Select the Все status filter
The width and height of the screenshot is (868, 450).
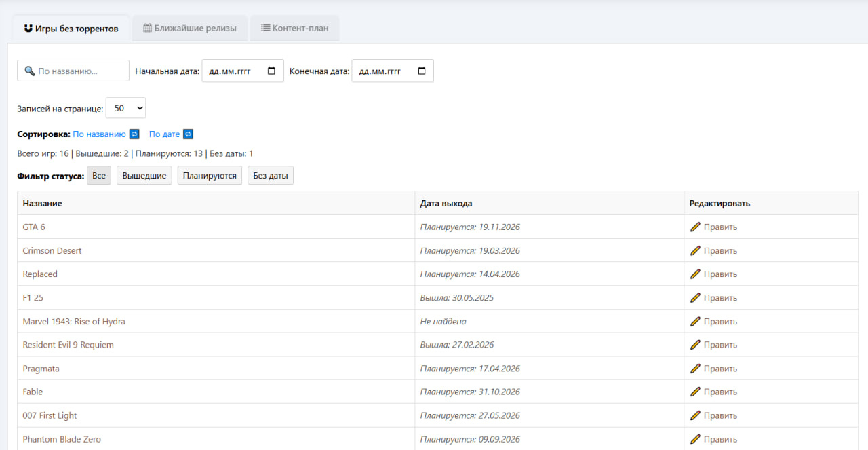pyautogui.click(x=99, y=176)
